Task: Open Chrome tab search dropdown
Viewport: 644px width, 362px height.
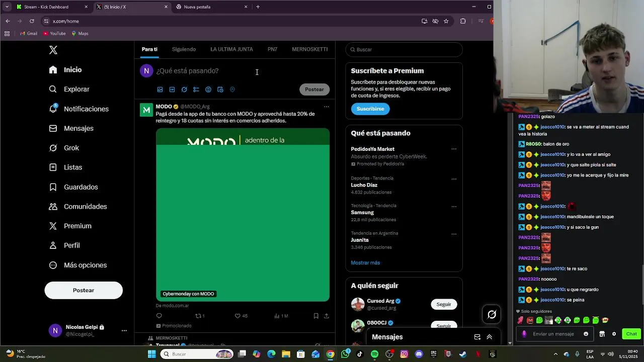Action: click(x=7, y=7)
